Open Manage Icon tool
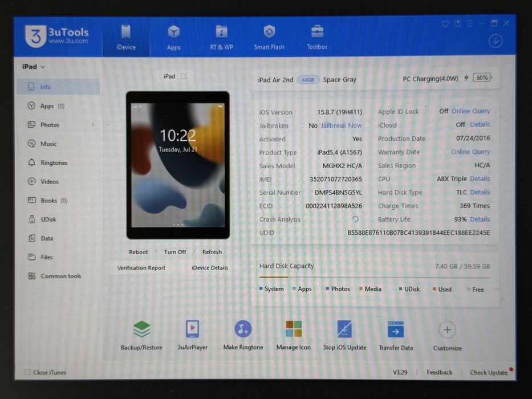Image resolution: width=532 pixels, height=399 pixels. point(294,335)
